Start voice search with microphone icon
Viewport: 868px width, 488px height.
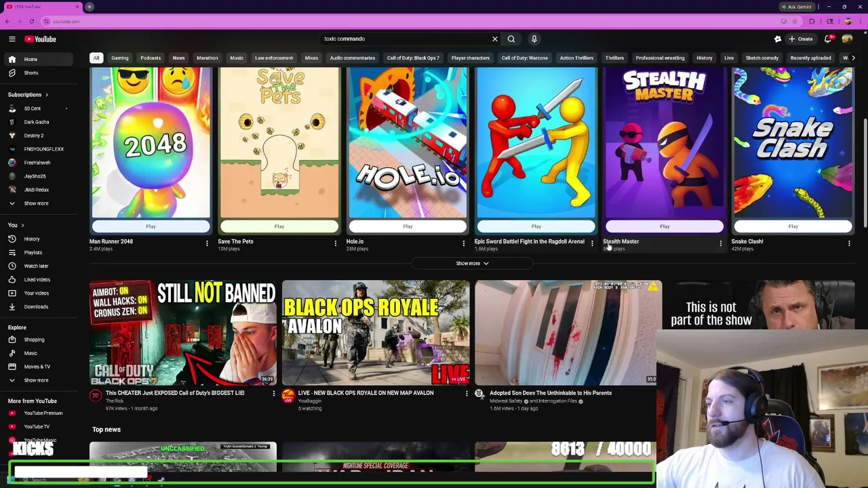(x=534, y=39)
